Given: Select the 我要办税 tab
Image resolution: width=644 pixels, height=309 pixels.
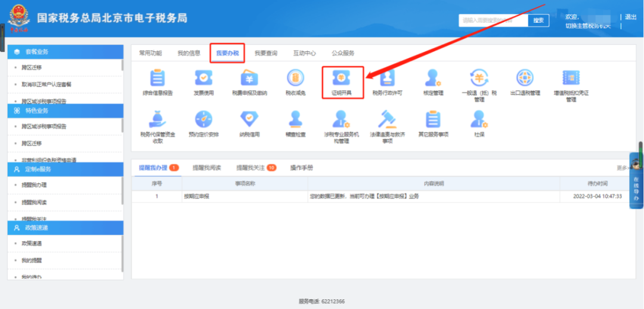Looking at the screenshot, I should tap(228, 53).
